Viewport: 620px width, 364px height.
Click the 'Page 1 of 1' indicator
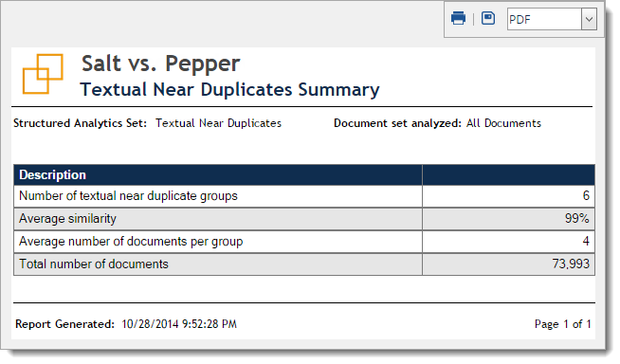[563, 324]
